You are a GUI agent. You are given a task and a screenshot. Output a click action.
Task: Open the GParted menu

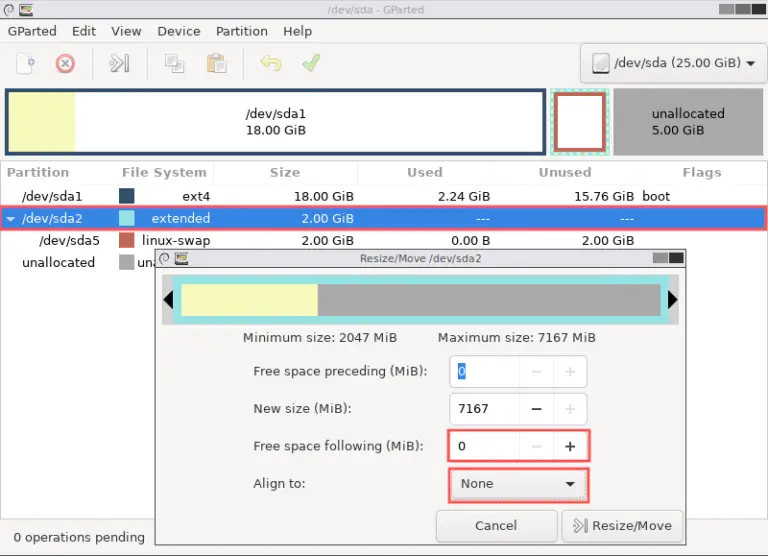pyautogui.click(x=32, y=31)
